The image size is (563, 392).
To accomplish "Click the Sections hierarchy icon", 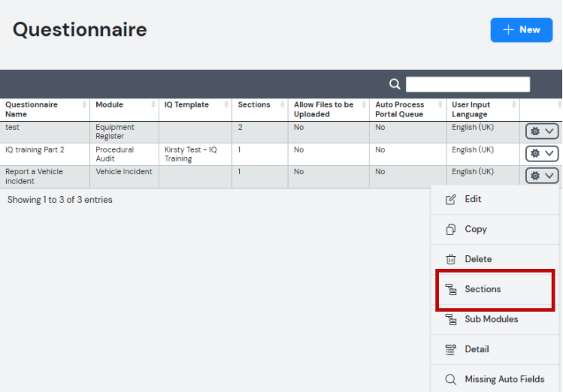I will (x=450, y=289).
